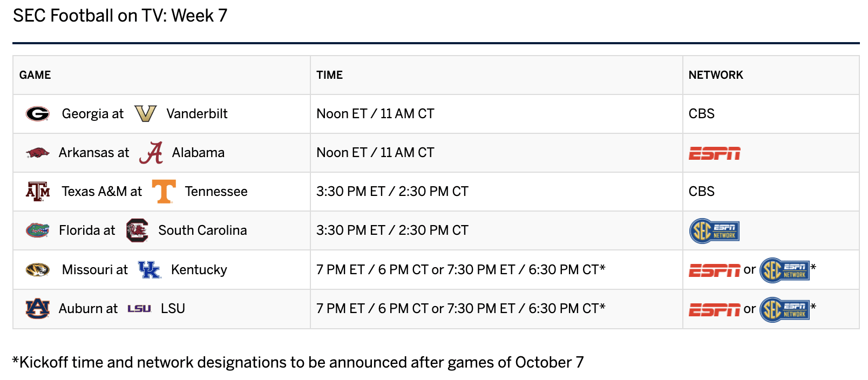Click the GAME column header
This screenshot has width=868, height=380.
point(35,75)
